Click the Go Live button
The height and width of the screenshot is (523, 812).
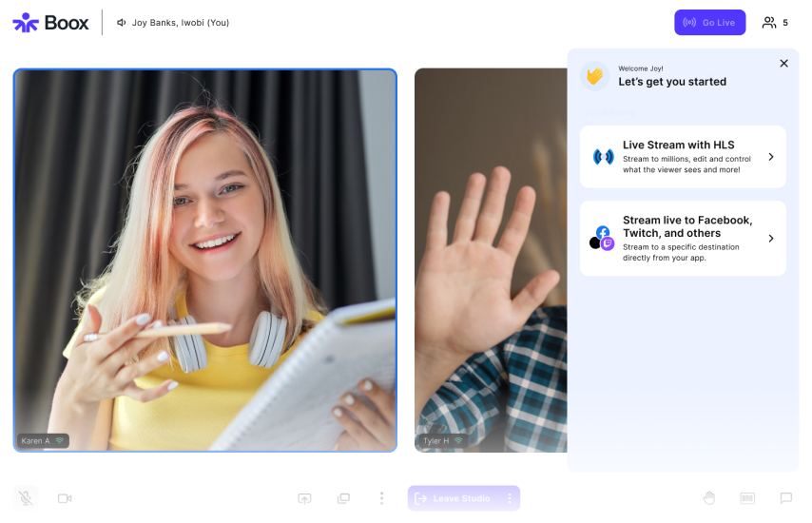pyautogui.click(x=709, y=22)
